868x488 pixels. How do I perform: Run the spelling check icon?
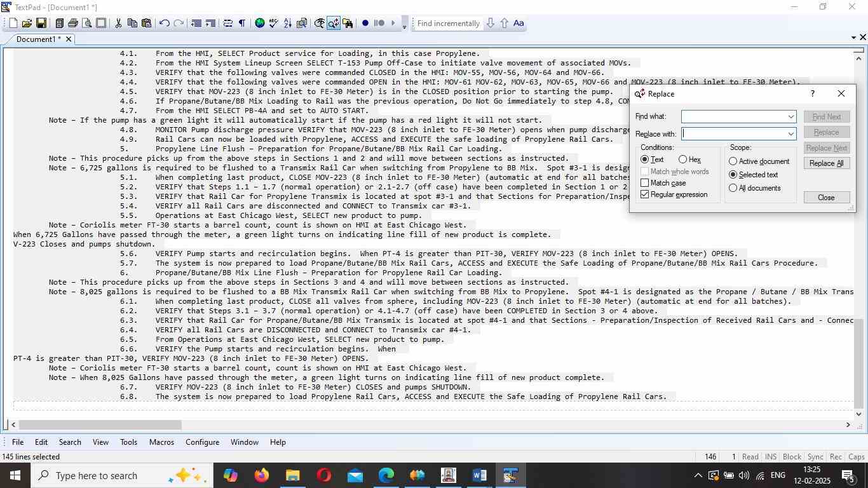[x=274, y=24]
